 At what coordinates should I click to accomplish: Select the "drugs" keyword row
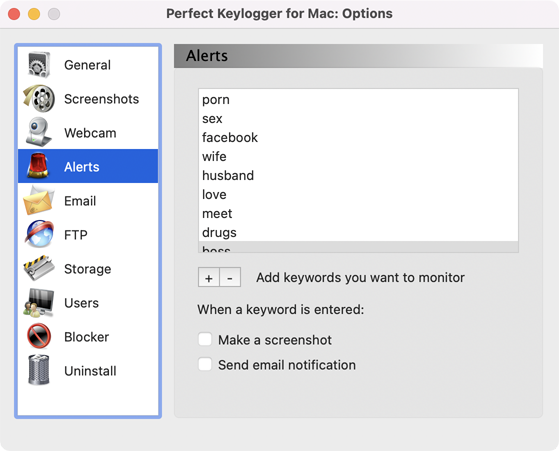pyautogui.click(x=358, y=232)
